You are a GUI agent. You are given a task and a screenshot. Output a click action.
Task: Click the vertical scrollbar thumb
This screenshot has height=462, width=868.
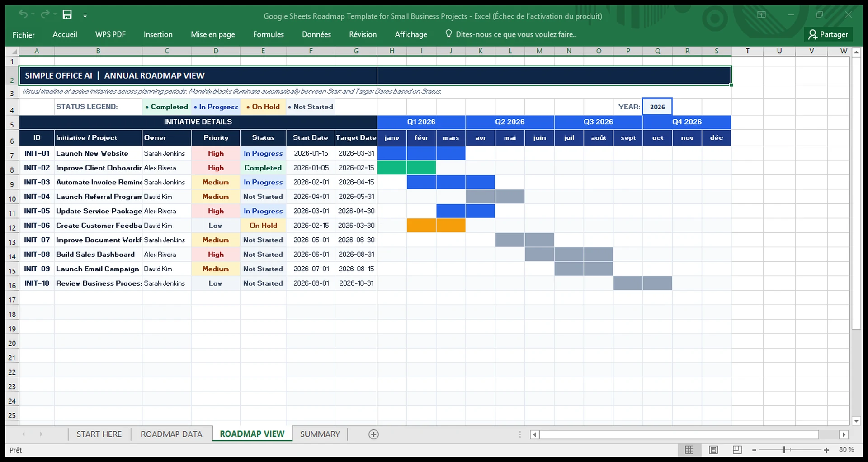pyautogui.click(x=856, y=193)
